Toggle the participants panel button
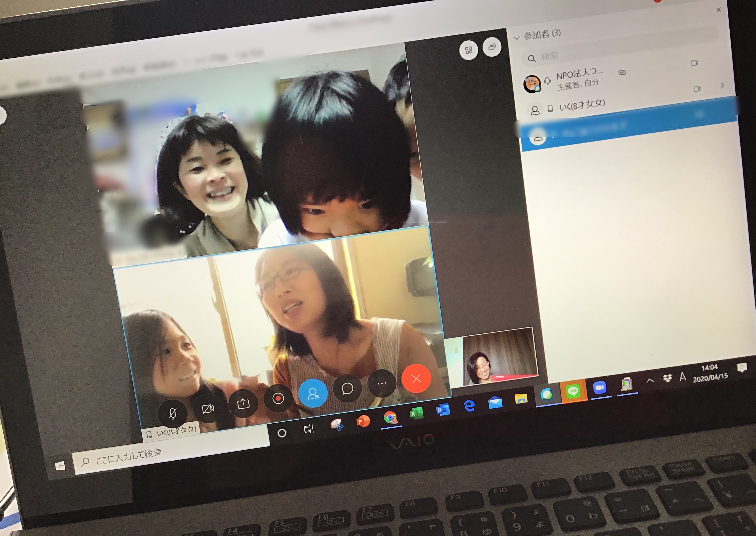The height and width of the screenshot is (536, 756). [x=313, y=393]
